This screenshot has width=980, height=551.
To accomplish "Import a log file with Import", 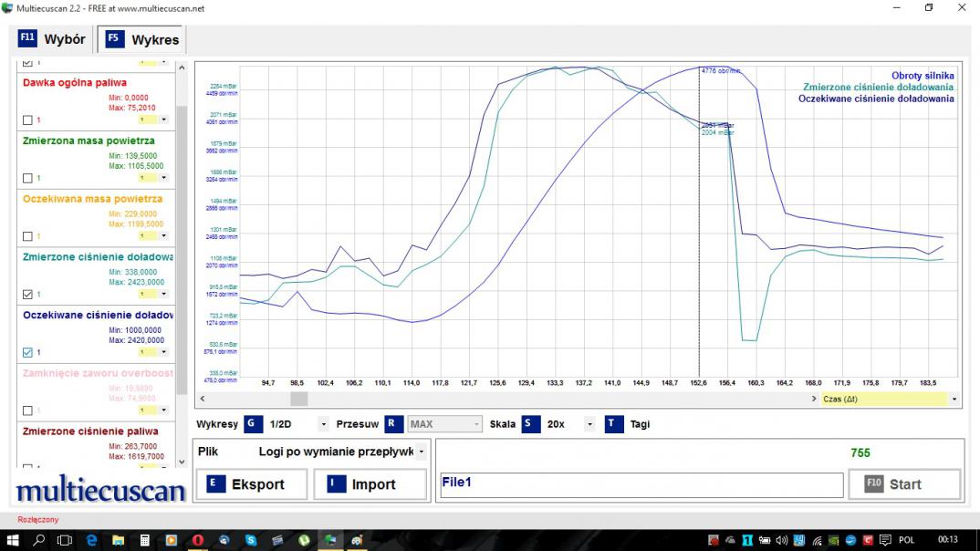I will tap(370, 484).
